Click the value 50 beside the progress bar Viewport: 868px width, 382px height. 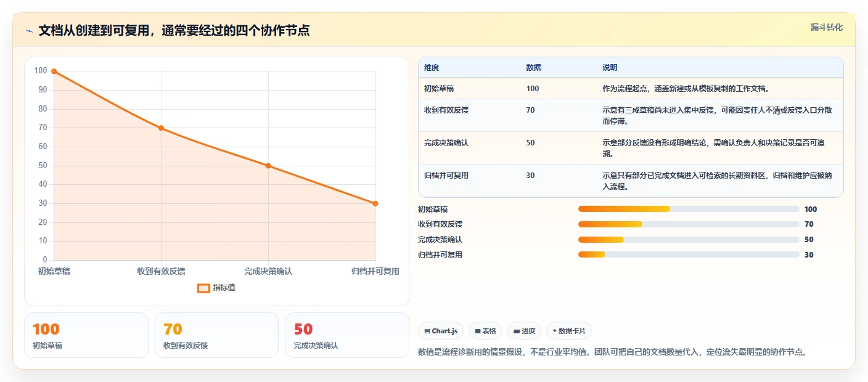(809, 240)
